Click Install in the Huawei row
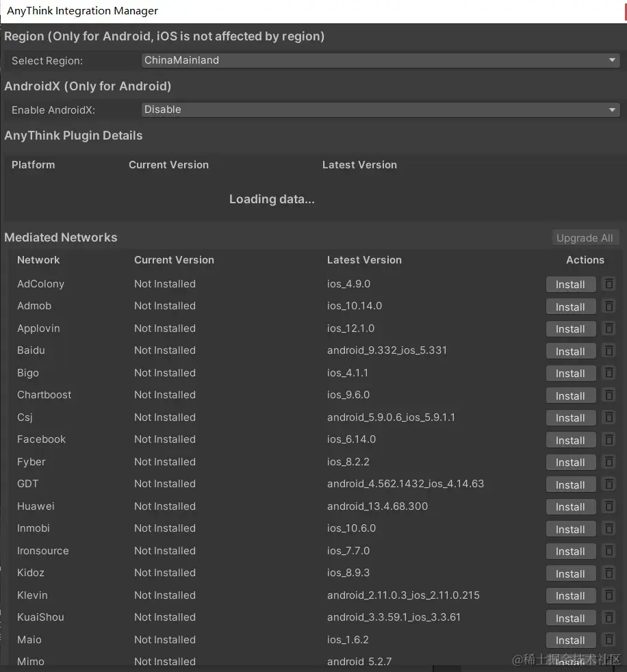The height and width of the screenshot is (672, 627). tap(570, 507)
